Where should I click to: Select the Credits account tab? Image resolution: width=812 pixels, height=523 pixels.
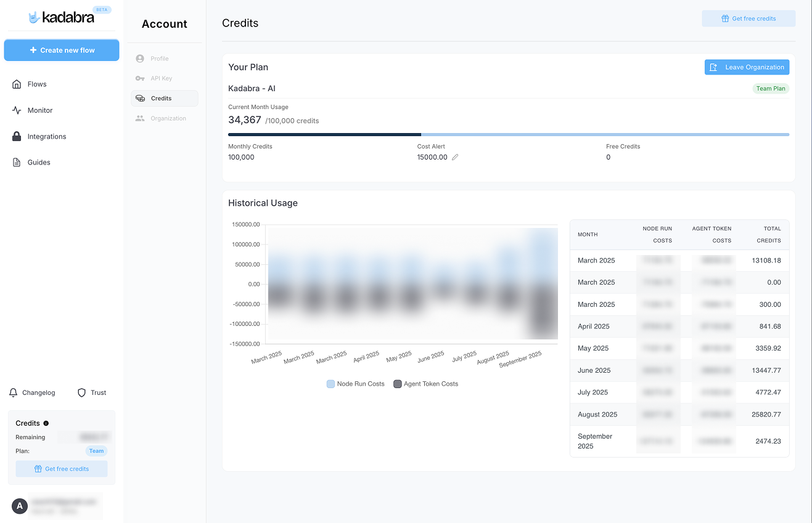(165, 99)
